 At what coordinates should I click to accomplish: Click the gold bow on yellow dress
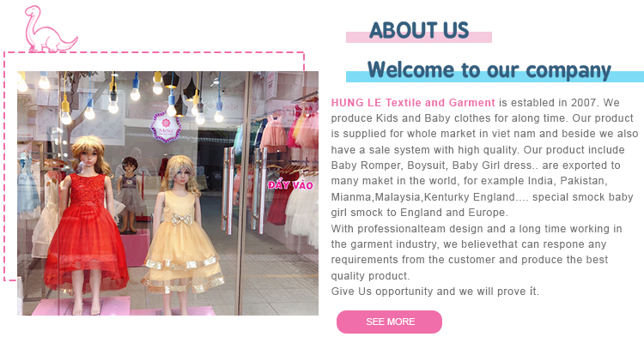click(x=182, y=220)
